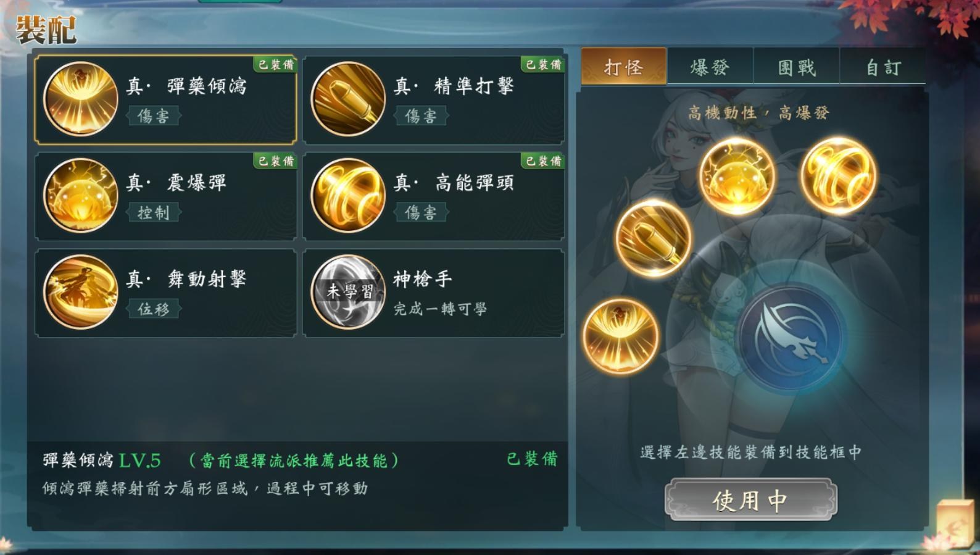Pick the 真·高能彈頭 skill icon in list
This screenshot has height=555, width=980.
(x=348, y=195)
